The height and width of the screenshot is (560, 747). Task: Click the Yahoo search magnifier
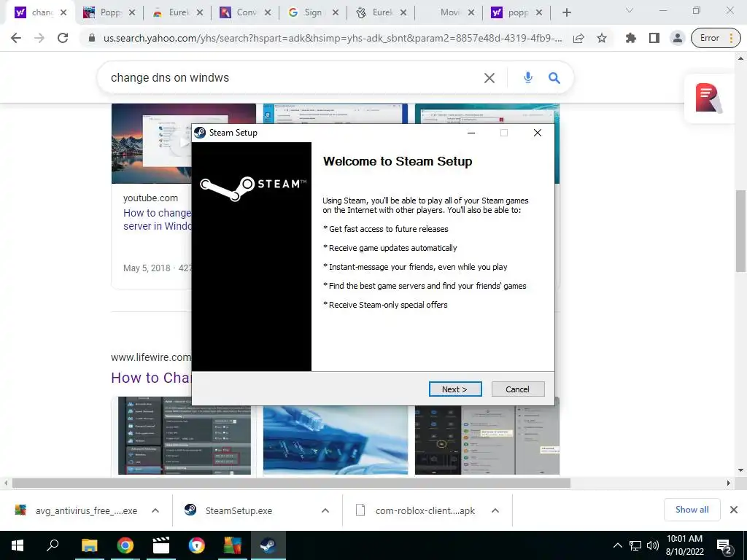pos(554,77)
